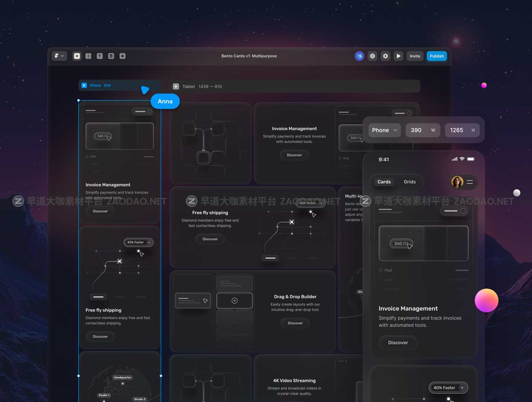
Task: Click the 4K Video Streaming heading
Action: [294, 380]
